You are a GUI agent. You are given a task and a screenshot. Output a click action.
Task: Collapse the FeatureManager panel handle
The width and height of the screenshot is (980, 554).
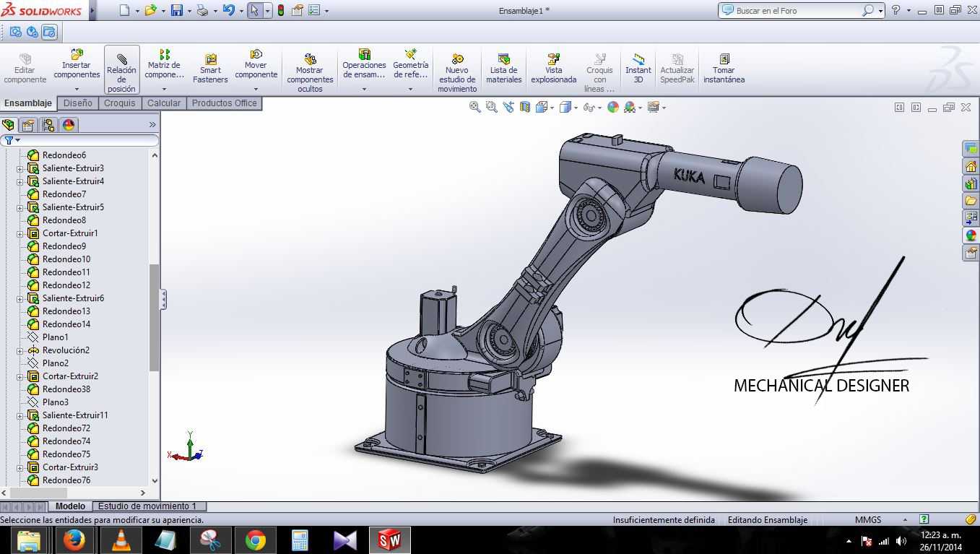coord(163,299)
